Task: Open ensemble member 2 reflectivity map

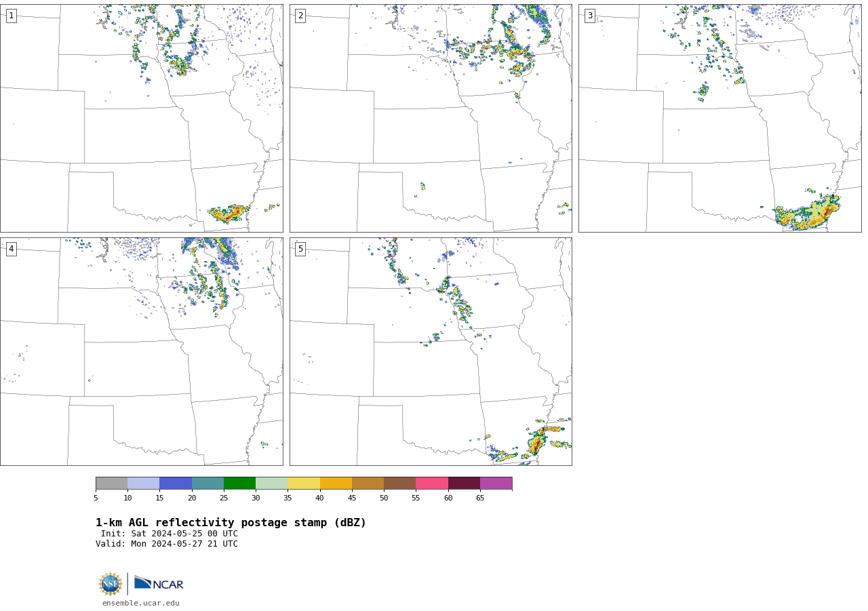Action: coord(431,118)
